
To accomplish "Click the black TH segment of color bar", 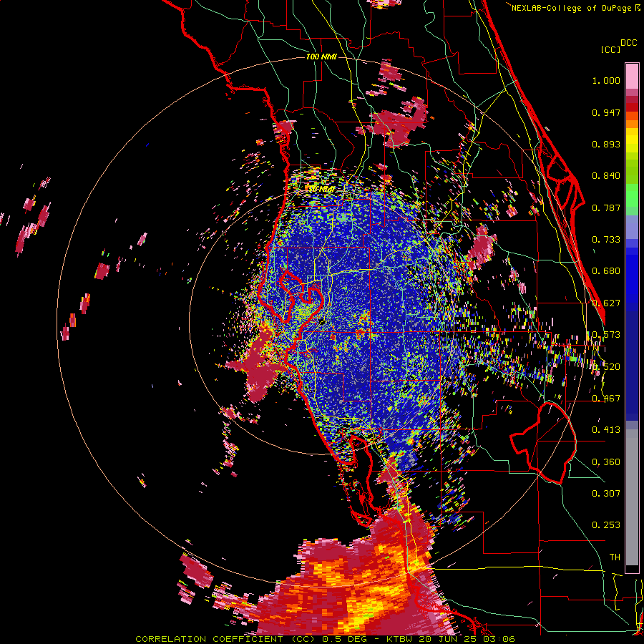I will [632, 569].
